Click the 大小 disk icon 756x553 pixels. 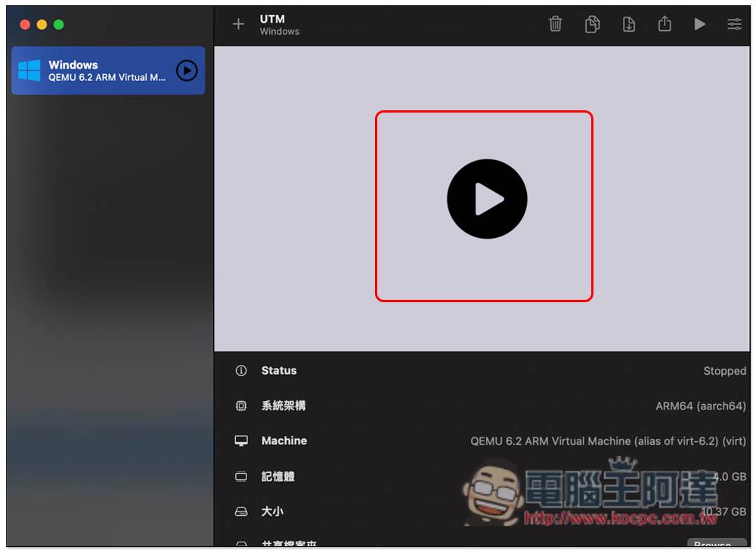click(241, 511)
